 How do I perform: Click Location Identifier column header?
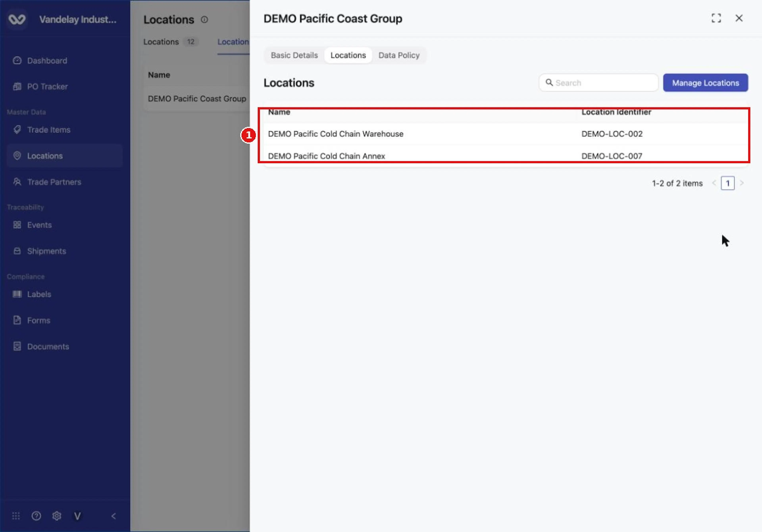(616, 112)
